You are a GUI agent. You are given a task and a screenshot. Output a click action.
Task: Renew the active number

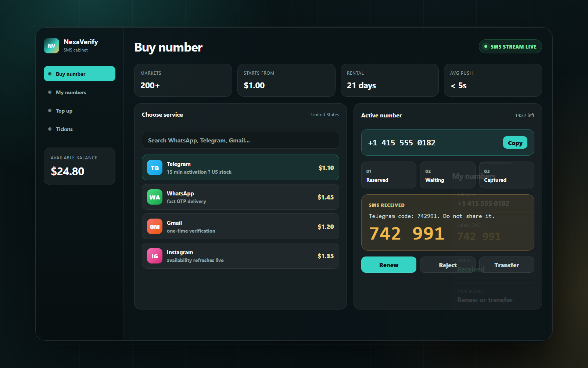pyautogui.click(x=388, y=265)
